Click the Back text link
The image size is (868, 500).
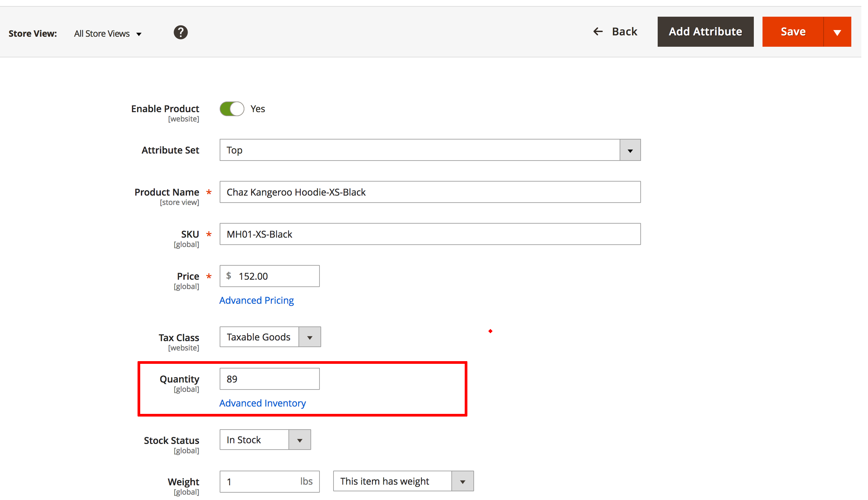[x=624, y=32]
